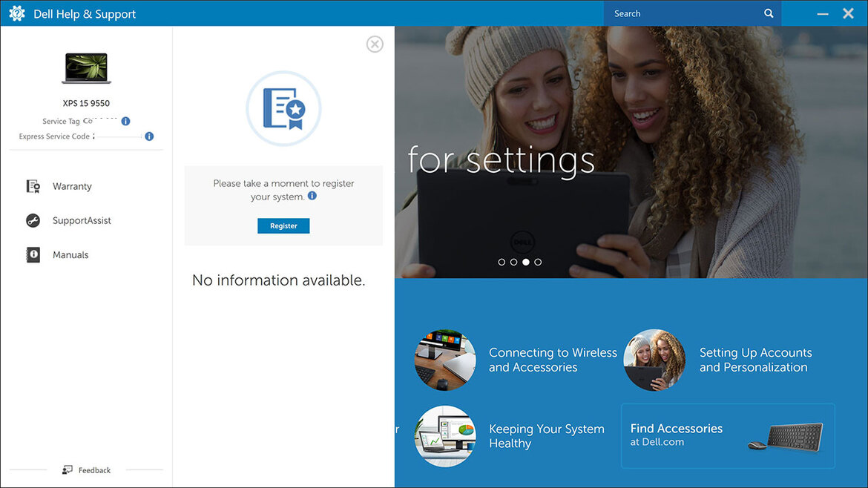Click the 'Express Service Code' label
The image size is (868, 488).
coord(54,136)
